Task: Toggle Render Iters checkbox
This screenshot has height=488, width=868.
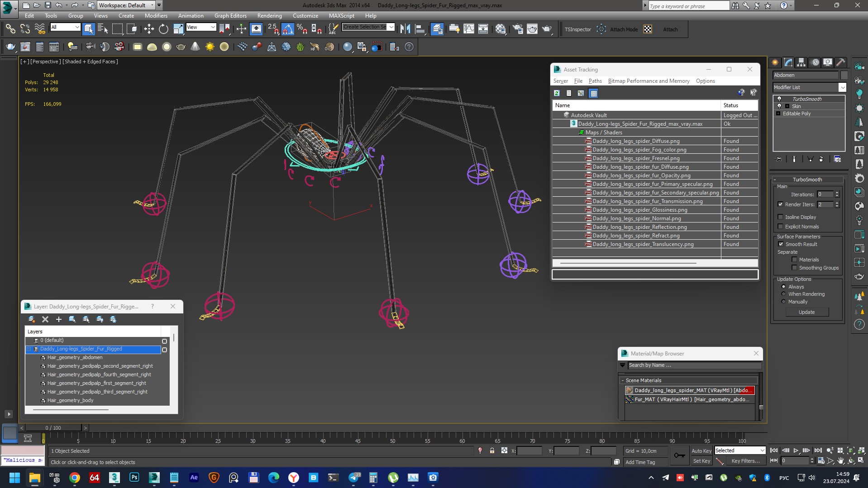Action: click(780, 204)
